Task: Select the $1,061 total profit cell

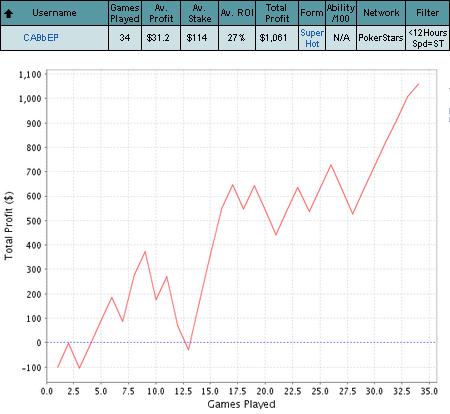Action: (x=277, y=38)
